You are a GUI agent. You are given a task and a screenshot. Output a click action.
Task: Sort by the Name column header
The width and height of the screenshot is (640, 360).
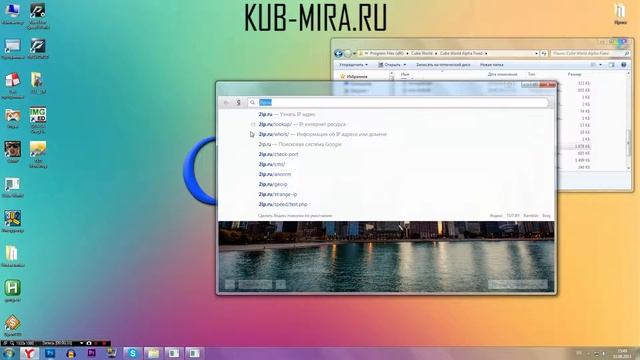404,74
